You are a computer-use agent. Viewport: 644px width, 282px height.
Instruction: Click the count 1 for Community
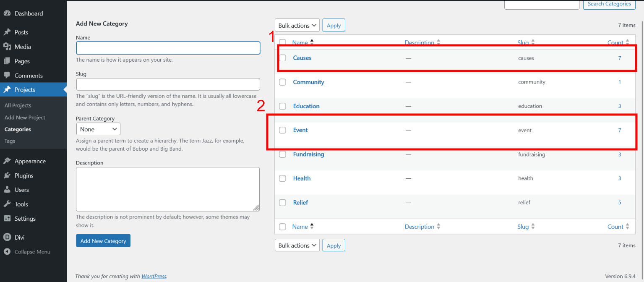(x=620, y=82)
